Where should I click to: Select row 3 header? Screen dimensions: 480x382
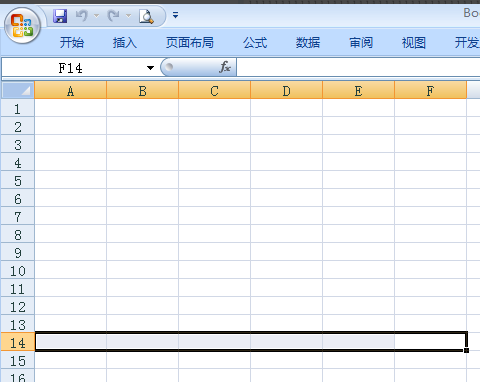18,145
